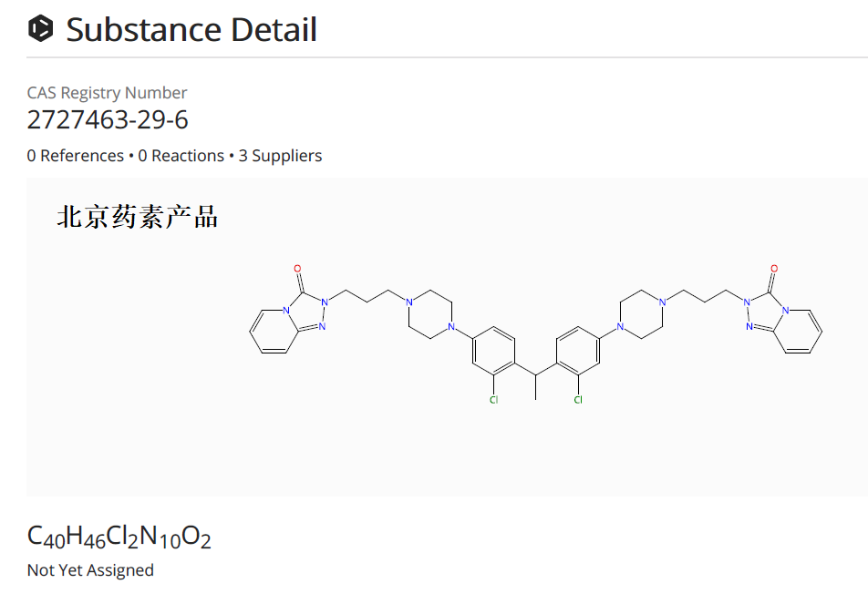Click the molecular formula C40H46Cl2N10O2

tap(119, 538)
